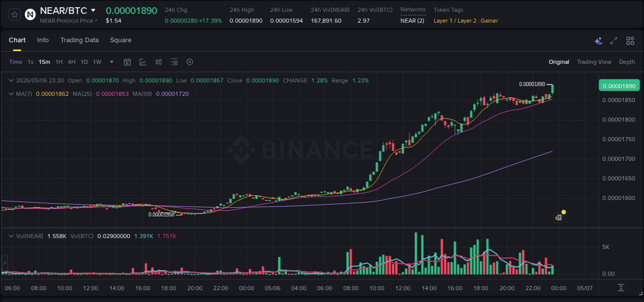The width and height of the screenshot is (644, 302).
Task: Expand the left side panel arrow
Action: [4, 263]
